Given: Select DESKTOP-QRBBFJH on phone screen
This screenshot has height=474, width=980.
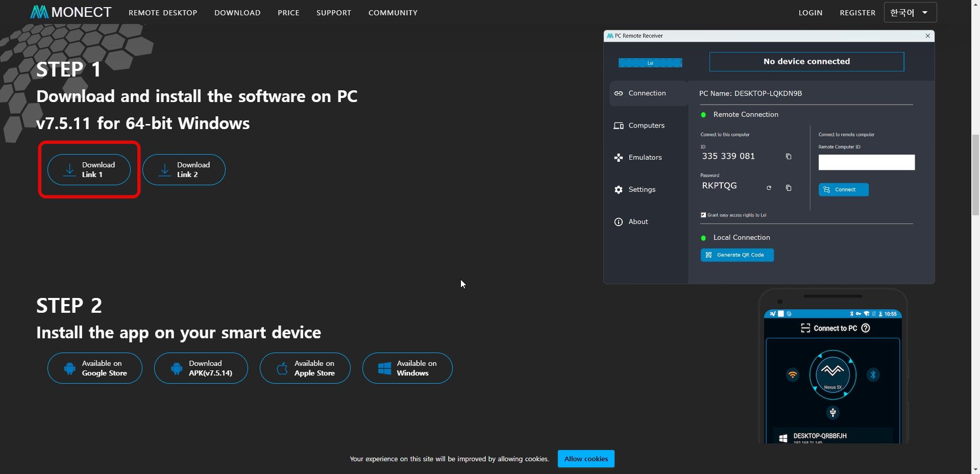Looking at the screenshot, I should 832,436.
